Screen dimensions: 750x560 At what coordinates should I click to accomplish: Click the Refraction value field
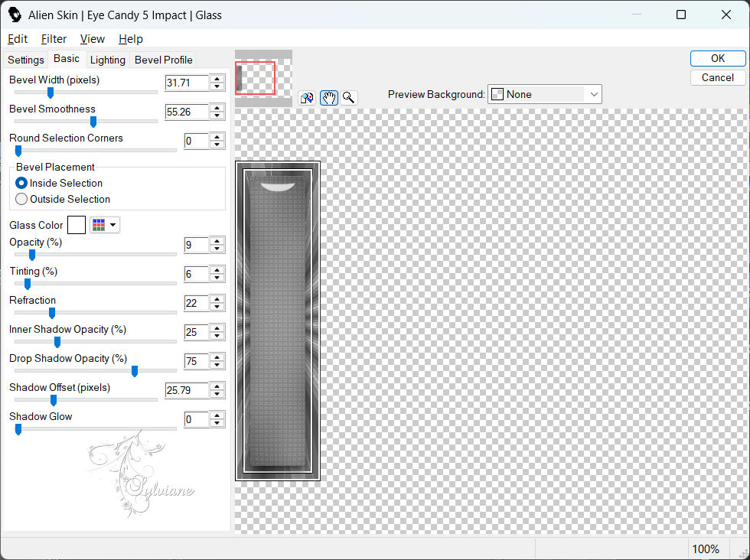[x=197, y=303]
